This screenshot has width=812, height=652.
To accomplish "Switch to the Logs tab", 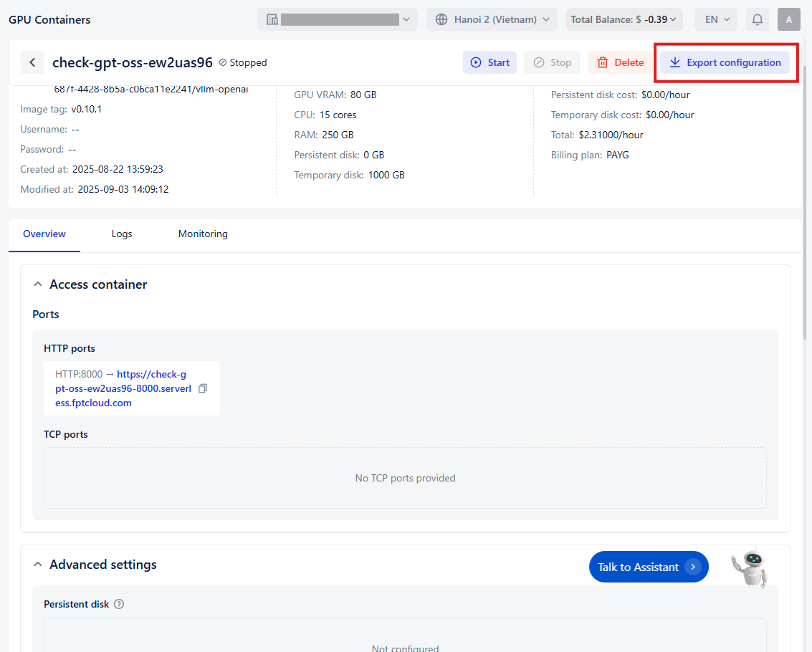I will (x=122, y=234).
